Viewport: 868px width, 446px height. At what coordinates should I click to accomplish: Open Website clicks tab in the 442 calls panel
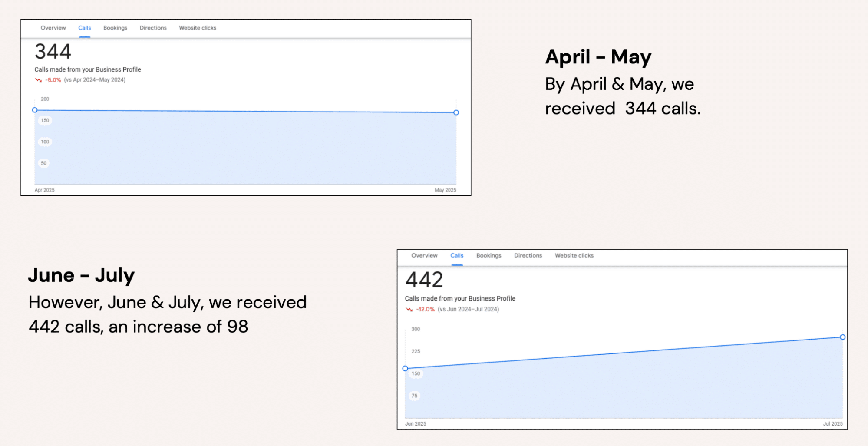[x=574, y=255]
